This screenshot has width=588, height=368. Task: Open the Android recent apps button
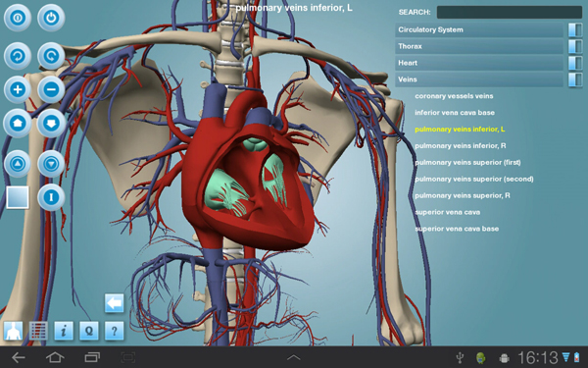(92, 357)
